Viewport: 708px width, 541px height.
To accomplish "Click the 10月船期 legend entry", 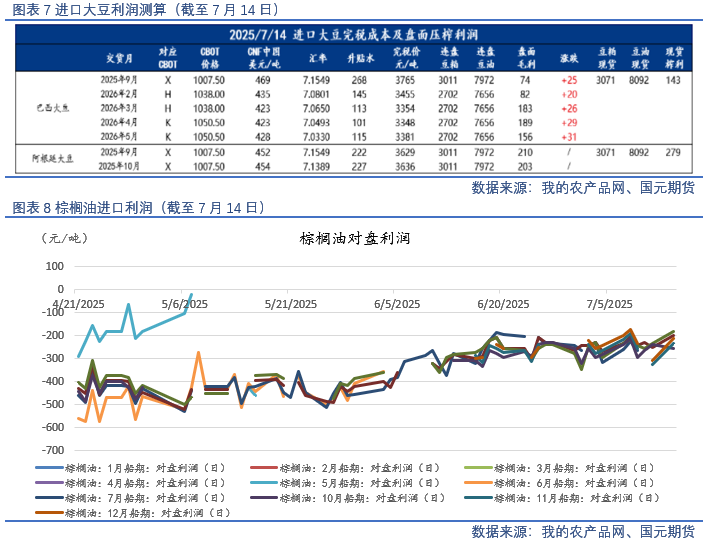I will tap(348, 498).
